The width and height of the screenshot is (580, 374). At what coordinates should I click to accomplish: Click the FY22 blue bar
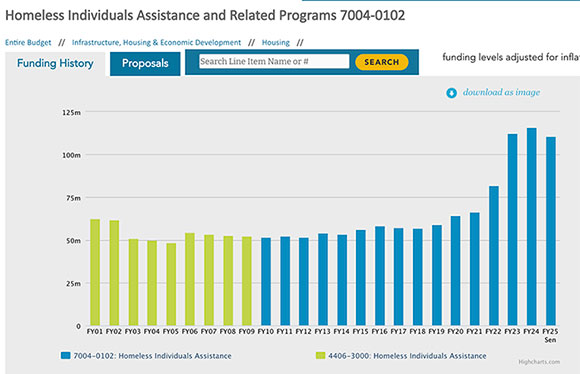(x=494, y=256)
